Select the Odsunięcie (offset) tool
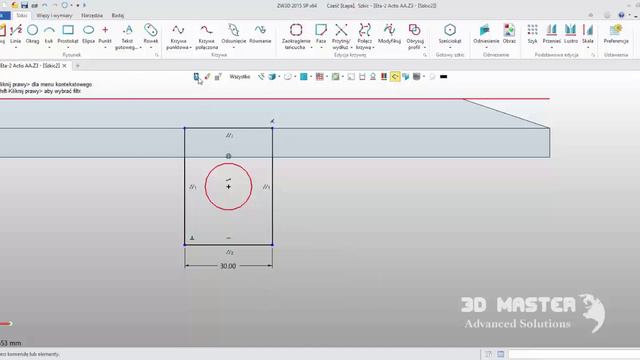640x360 pixels. click(x=233, y=33)
